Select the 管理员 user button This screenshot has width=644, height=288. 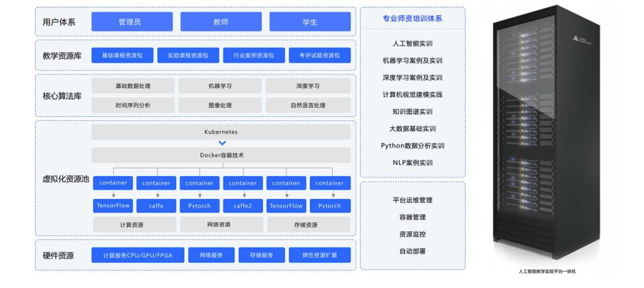(x=132, y=22)
